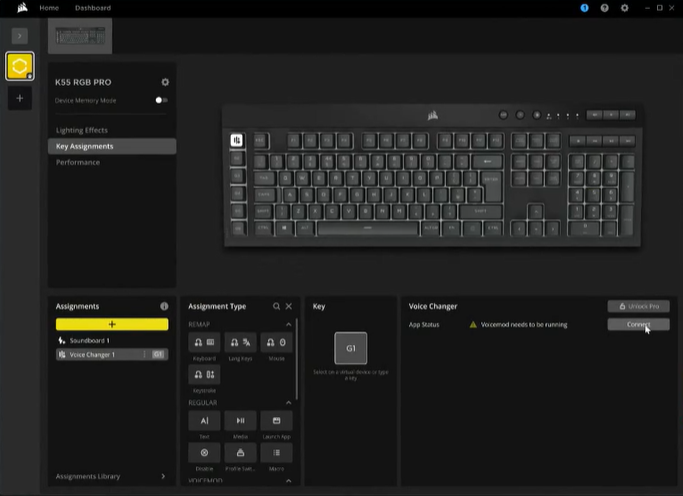The image size is (683, 496).
Task: Click the Soundboard 1 lightning icon
Action: click(62, 341)
